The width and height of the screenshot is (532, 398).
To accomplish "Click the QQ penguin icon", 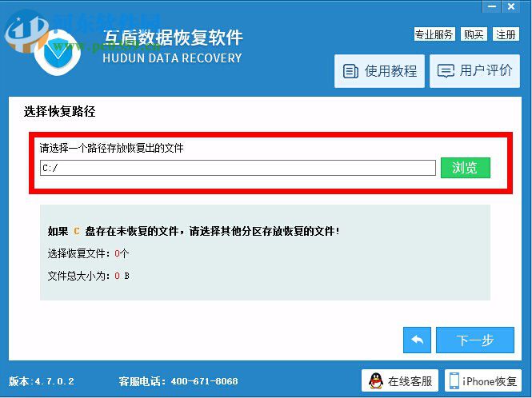I will click(376, 380).
